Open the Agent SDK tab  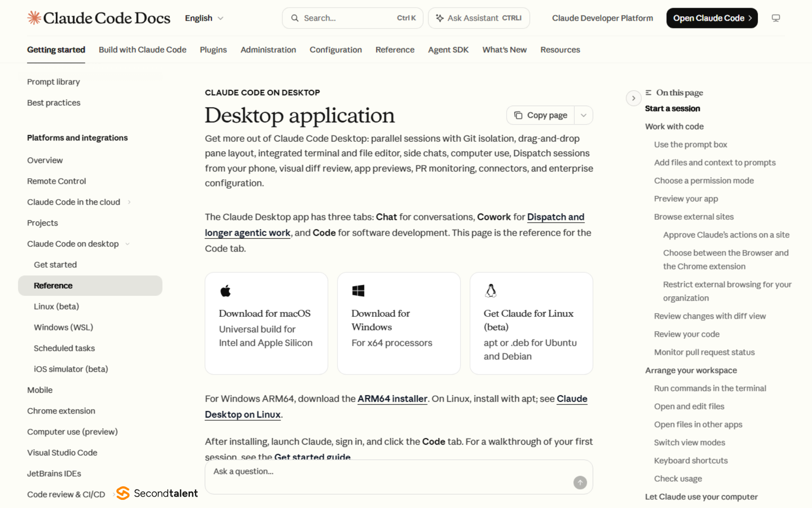448,50
